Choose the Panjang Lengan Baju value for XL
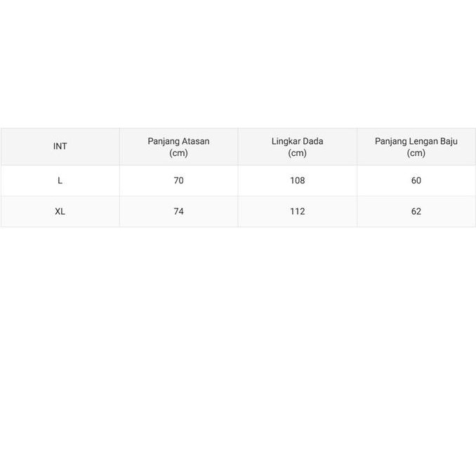Image resolution: width=476 pixels, height=476 pixels. click(x=416, y=211)
